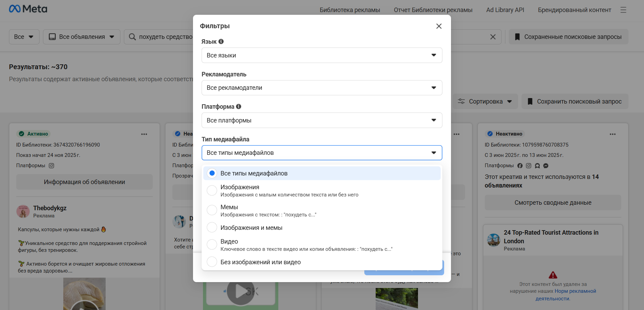Select the Изображения radio option
Screen dimensions: 644x310
click(x=212, y=190)
